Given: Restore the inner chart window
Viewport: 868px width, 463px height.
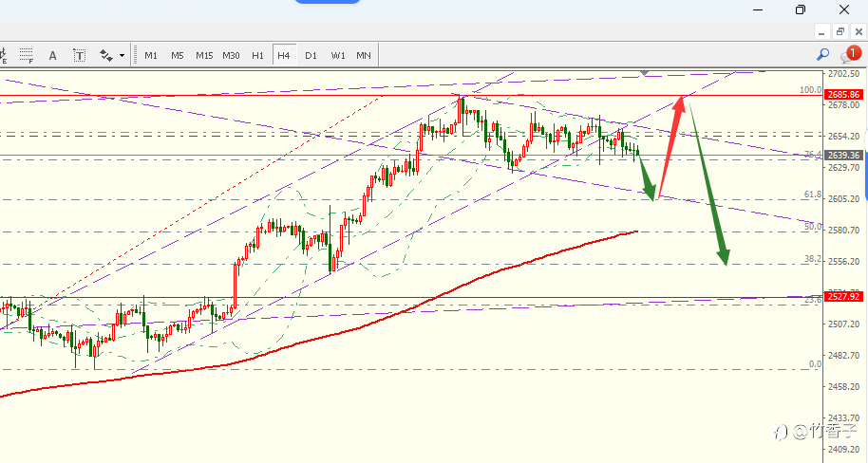Looking at the screenshot, I should tap(840, 31).
